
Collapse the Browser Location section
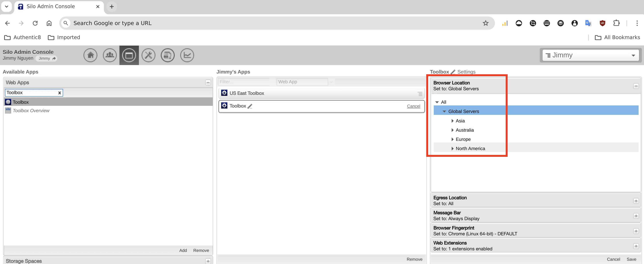[x=636, y=86]
